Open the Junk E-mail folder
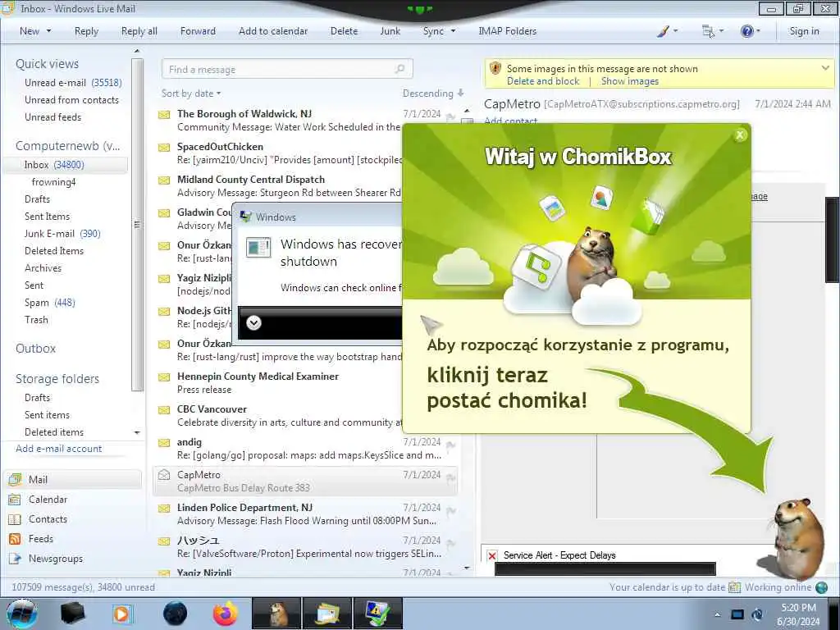 tap(62, 234)
